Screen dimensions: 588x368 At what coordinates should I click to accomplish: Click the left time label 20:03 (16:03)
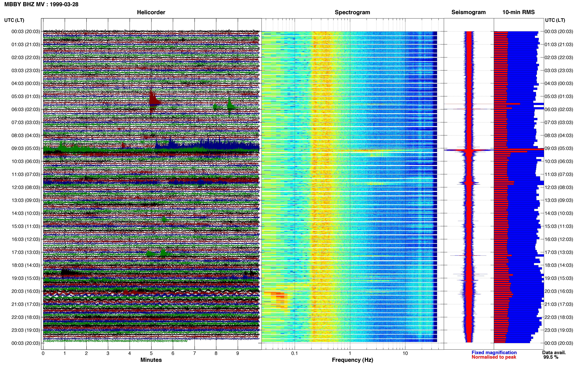pos(26,291)
